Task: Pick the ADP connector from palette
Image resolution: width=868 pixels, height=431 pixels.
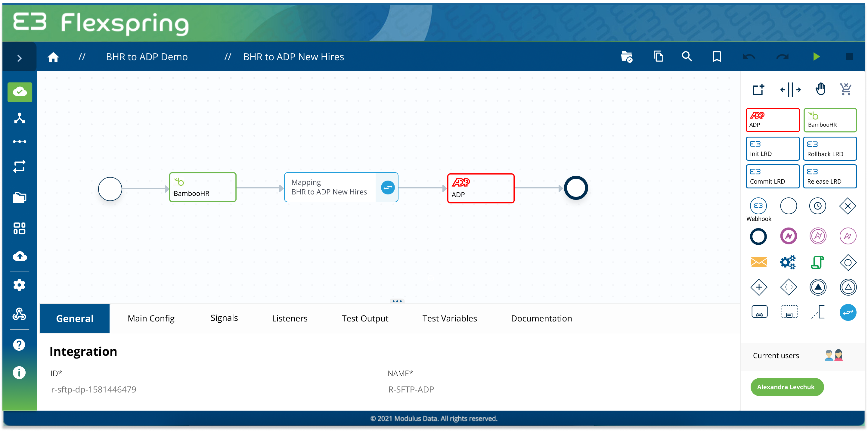Action: coord(772,120)
